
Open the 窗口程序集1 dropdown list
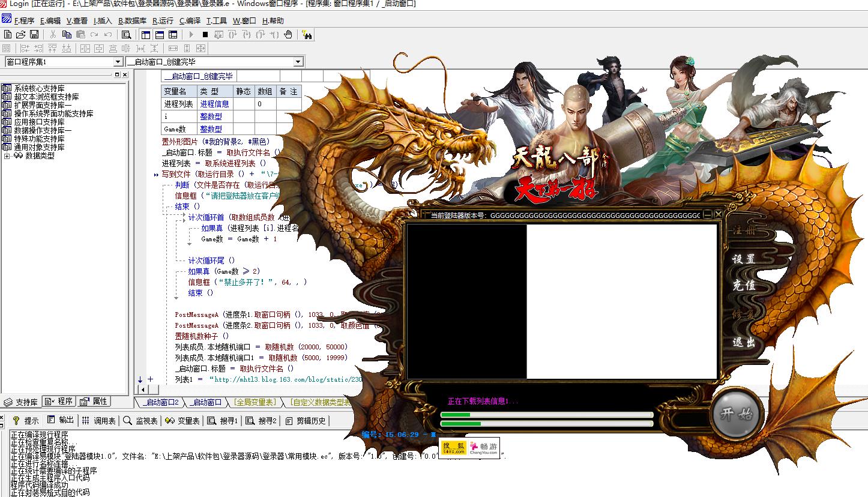[x=118, y=62]
